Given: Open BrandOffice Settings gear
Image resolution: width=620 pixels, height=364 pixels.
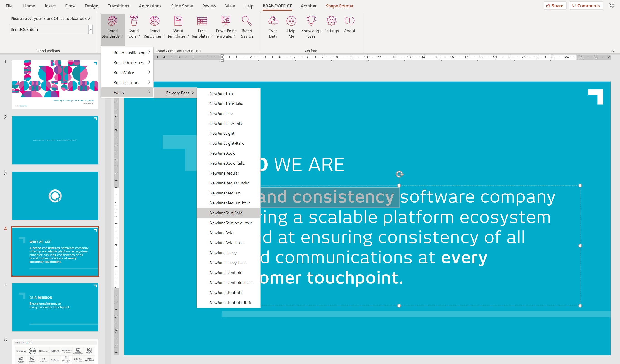Looking at the screenshot, I should (x=331, y=21).
